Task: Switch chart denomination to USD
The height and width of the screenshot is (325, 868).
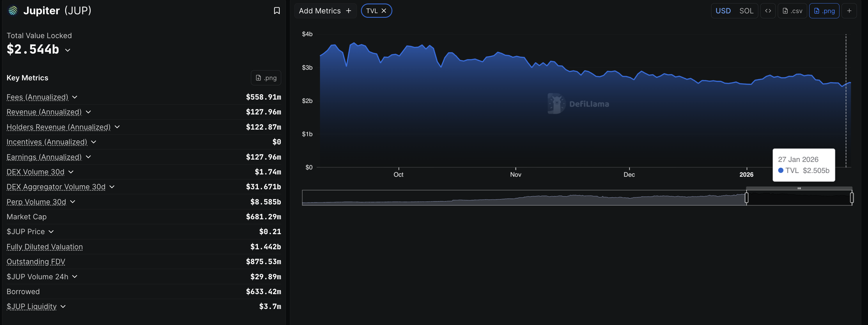Action: click(x=723, y=11)
